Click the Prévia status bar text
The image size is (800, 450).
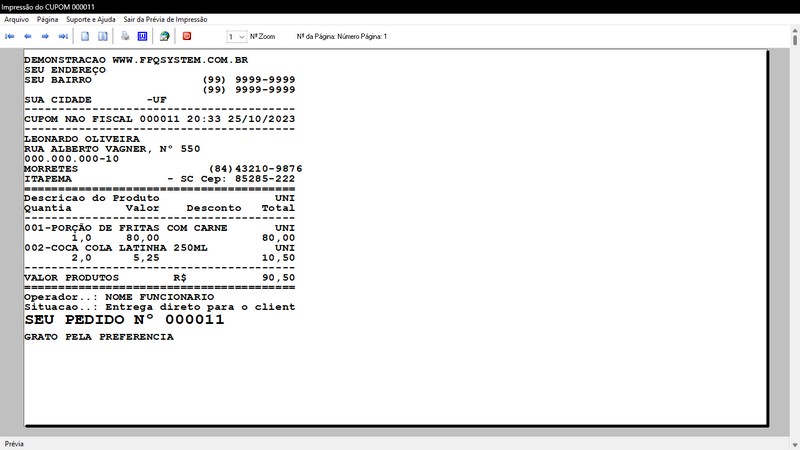pos(14,444)
